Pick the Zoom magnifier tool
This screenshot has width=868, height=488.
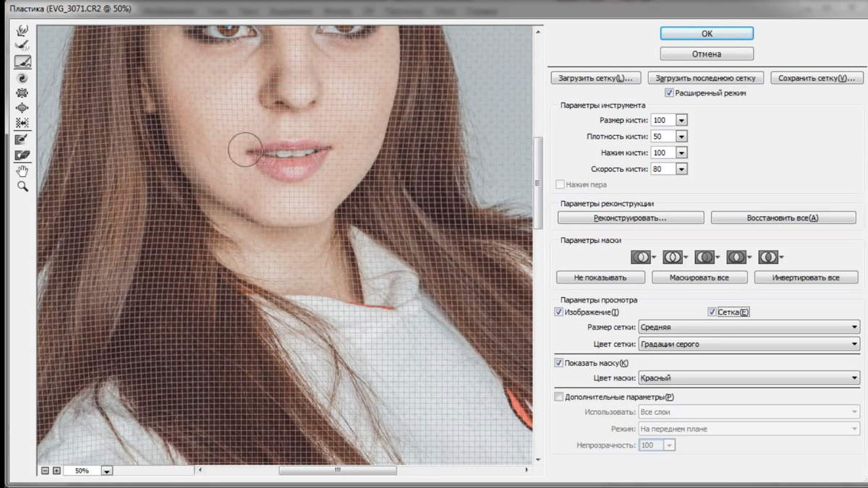pos(22,187)
